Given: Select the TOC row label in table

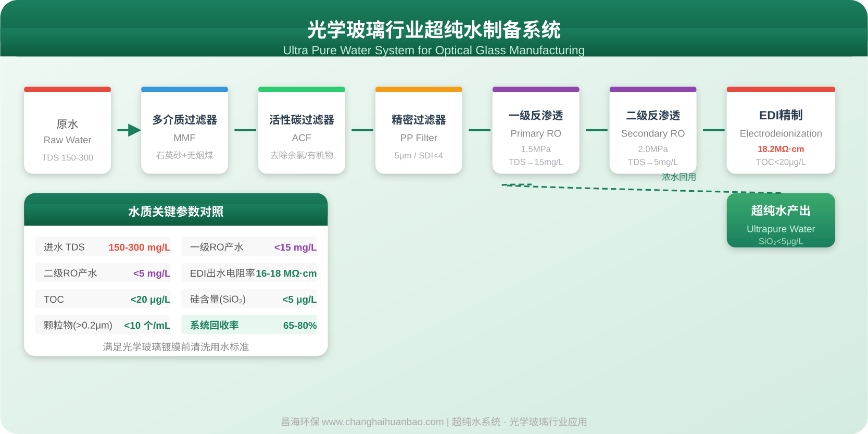Looking at the screenshot, I should [54, 300].
